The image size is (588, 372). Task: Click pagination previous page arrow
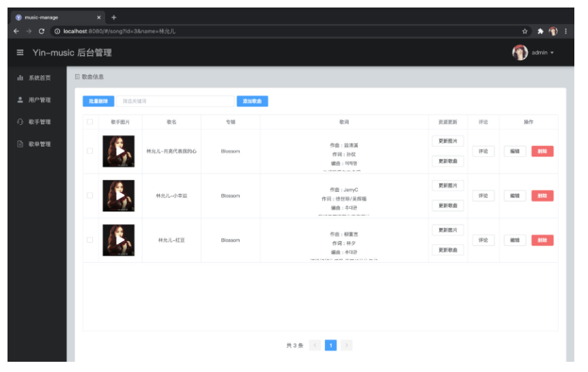pyautogui.click(x=315, y=345)
